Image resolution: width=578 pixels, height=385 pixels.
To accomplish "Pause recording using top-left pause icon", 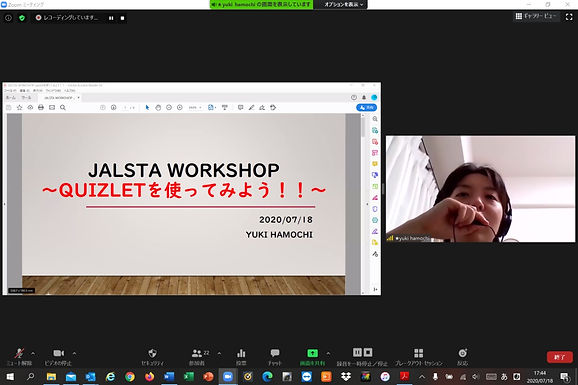I will [x=111, y=18].
